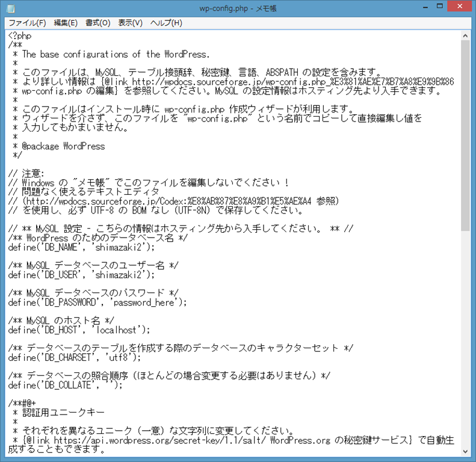Click the define('DB_HOST', 'localhost') line
This screenshot has width=476, height=462.
pyautogui.click(x=79, y=330)
